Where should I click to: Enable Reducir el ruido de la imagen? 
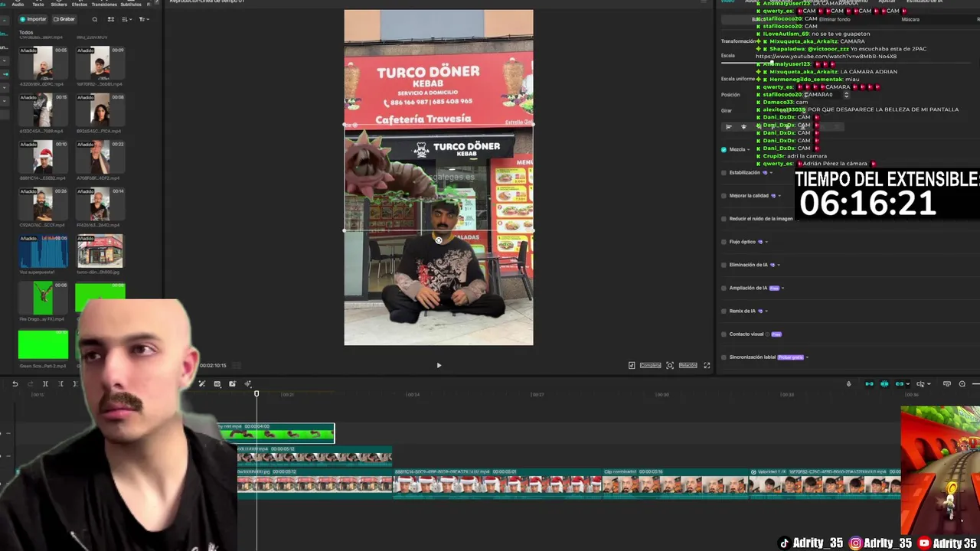(724, 219)
